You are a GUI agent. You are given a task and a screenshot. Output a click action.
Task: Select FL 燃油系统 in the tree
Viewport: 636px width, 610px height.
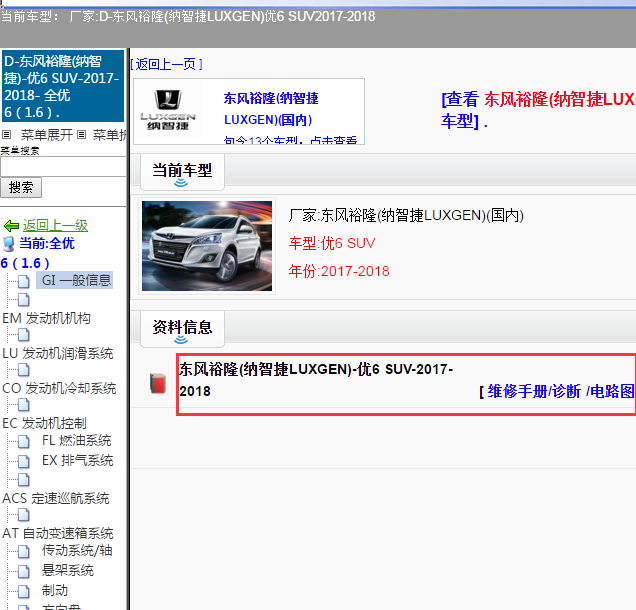coord(76,440)
